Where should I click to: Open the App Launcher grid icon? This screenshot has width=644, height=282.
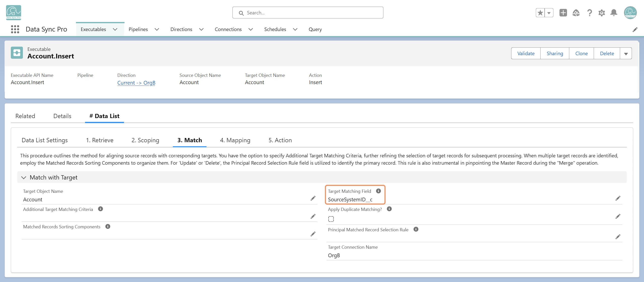coord(15,29)
